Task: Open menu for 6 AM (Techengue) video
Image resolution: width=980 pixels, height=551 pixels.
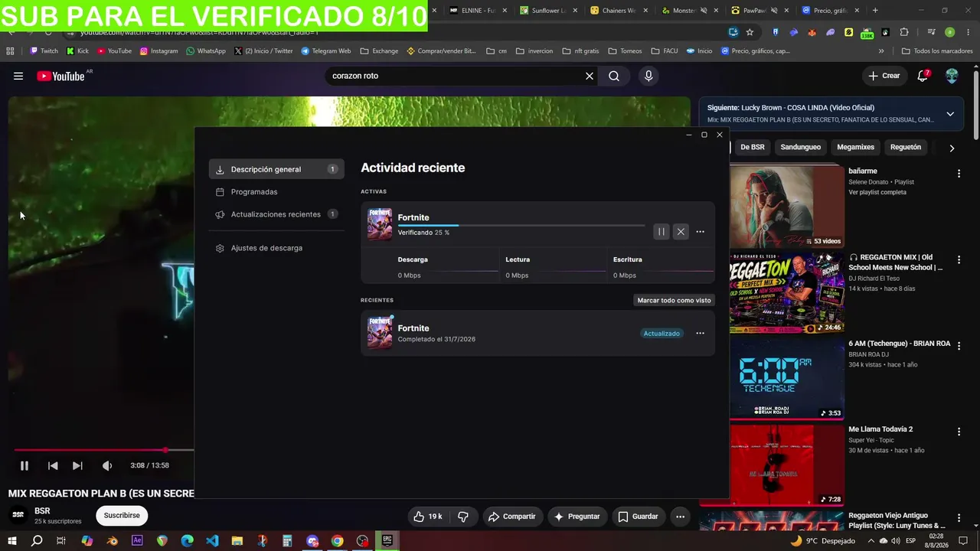Action: click(x=959, y=346)
